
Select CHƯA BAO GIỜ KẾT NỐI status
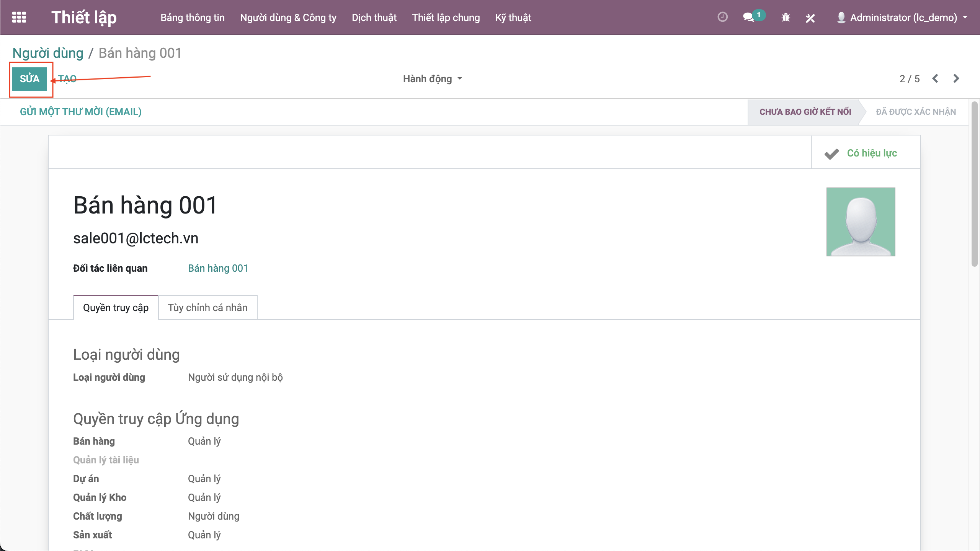(x=805, y=112)
